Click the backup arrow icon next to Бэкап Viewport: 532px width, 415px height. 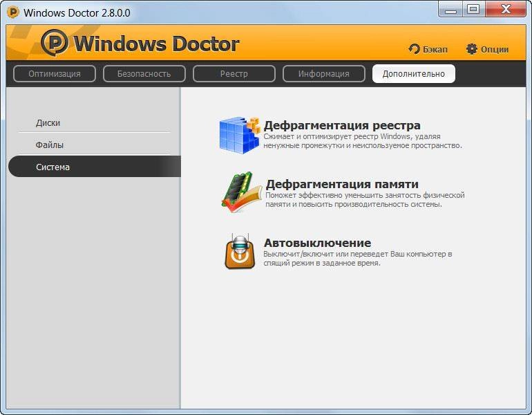pos(414,49)
